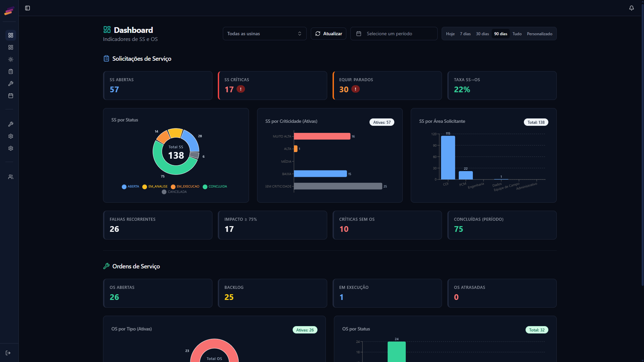Open the Em Execução card

click(387, 293)
